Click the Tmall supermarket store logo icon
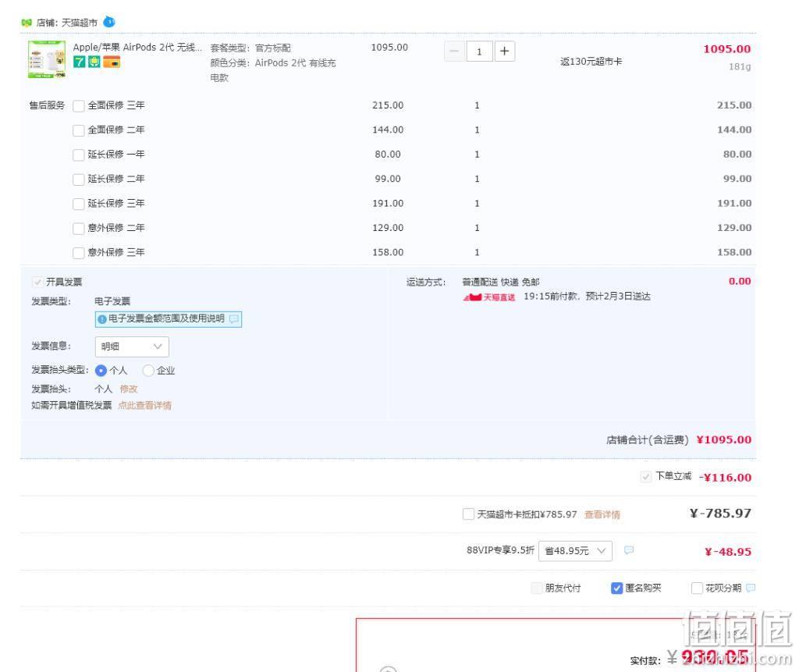The image size is (799, 672). 27,23
